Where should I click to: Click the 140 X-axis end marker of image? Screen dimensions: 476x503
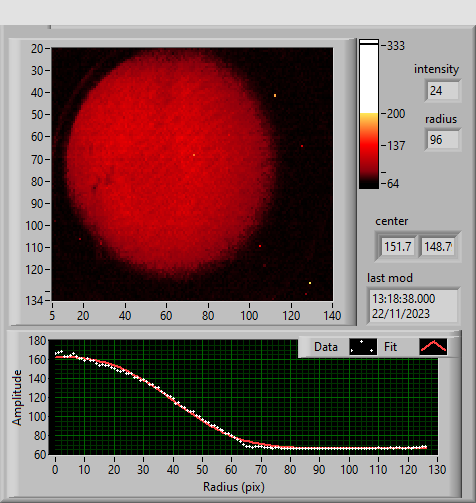point(332,315)
